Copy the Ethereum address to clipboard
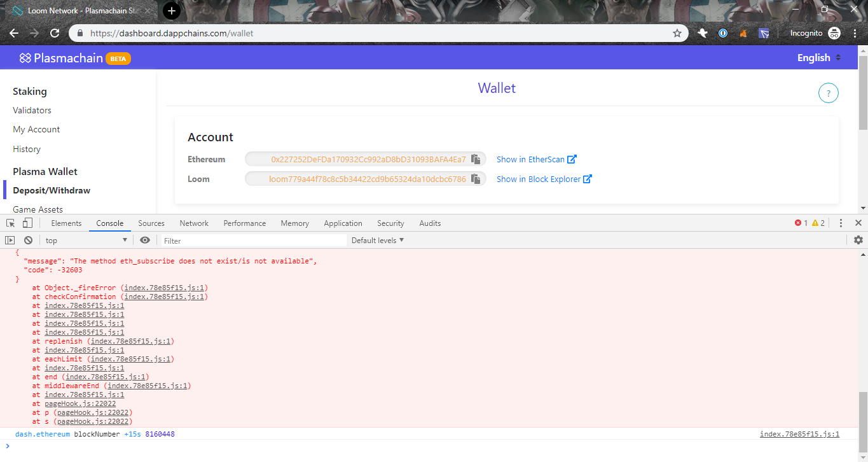Screen dimensions: 868x462 click(x=476, y=158)
